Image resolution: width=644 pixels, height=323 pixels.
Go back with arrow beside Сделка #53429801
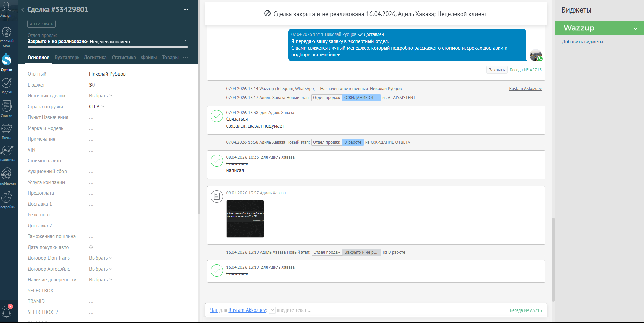tap(23, 10)
